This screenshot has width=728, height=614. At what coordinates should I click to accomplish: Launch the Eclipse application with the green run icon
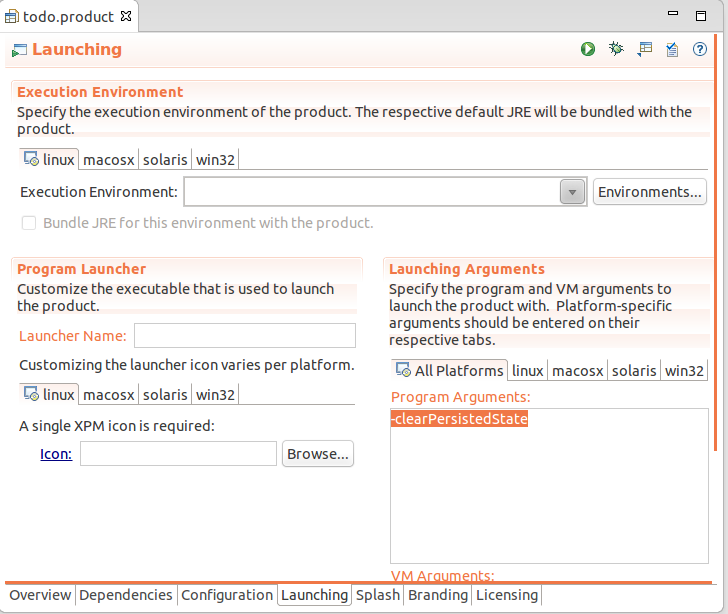tap(588, 49)
